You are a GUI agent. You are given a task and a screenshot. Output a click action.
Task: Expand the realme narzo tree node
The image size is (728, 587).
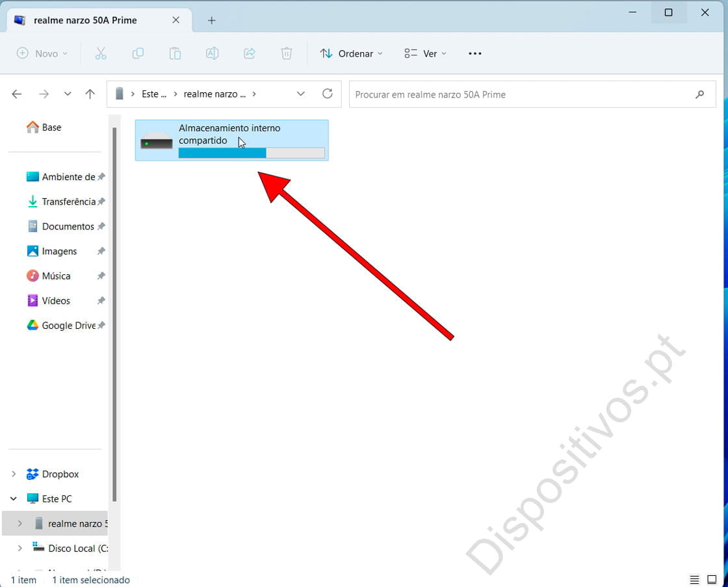[20, 523]
